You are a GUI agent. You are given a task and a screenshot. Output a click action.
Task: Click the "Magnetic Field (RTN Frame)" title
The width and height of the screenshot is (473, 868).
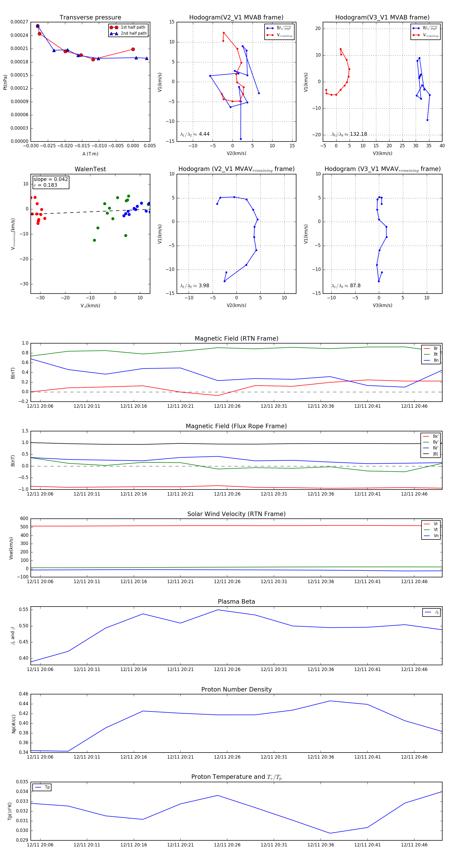[x=236, y=339]
